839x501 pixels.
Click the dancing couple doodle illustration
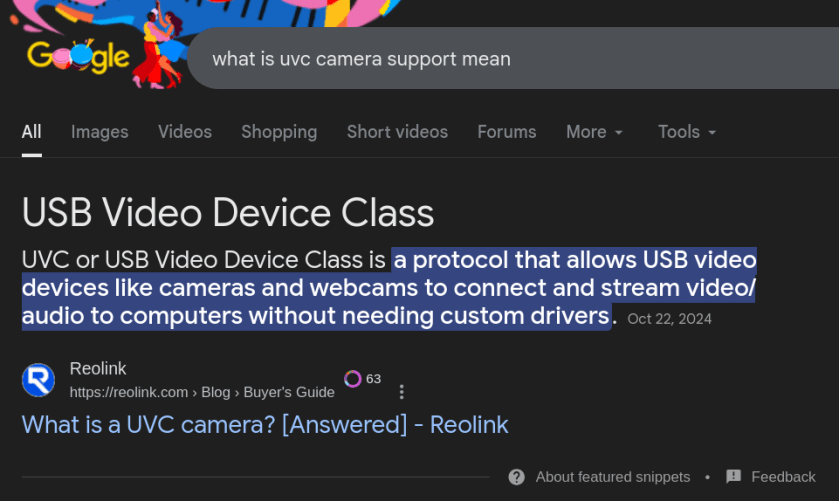pos(159,48)
